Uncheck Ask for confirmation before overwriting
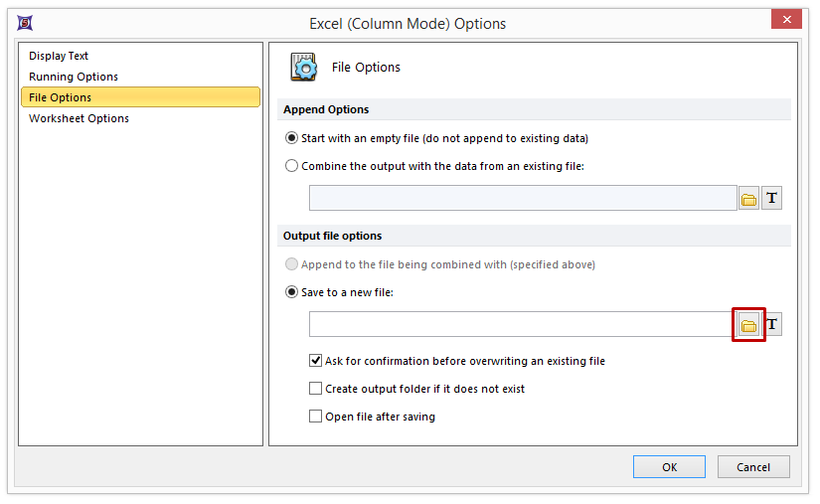Screen dimensions: 820x504 pos(316,361)
